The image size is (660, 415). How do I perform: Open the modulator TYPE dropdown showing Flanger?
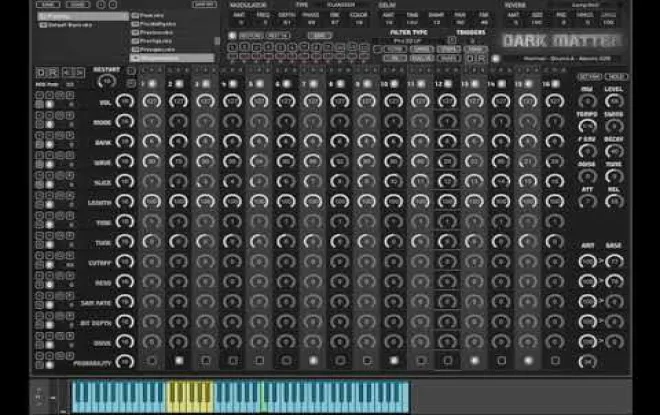(x=341, y=5)
